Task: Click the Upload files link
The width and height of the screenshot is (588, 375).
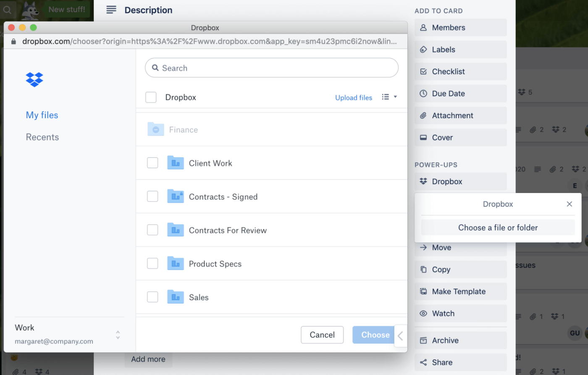Action: pyautogui.click(x=353, y=97)
